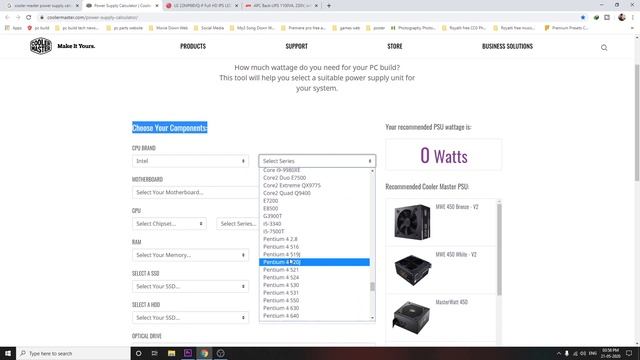Click scroll-down arrow of series list
Screen dimensions: 640x360
coord(372,318)
